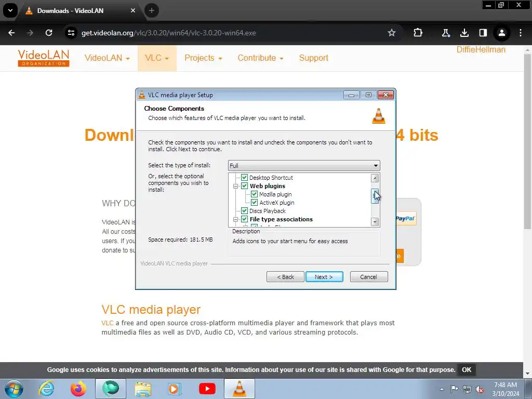This screenshot has height=399, width=532.
Task: Uncheck File type associations component
Action: pyautogui.click(x=244, y=219)
